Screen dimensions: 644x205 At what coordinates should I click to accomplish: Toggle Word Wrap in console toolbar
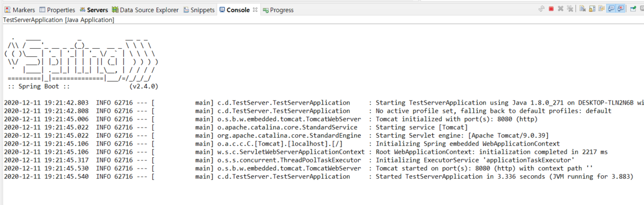[x=602, y=9]
